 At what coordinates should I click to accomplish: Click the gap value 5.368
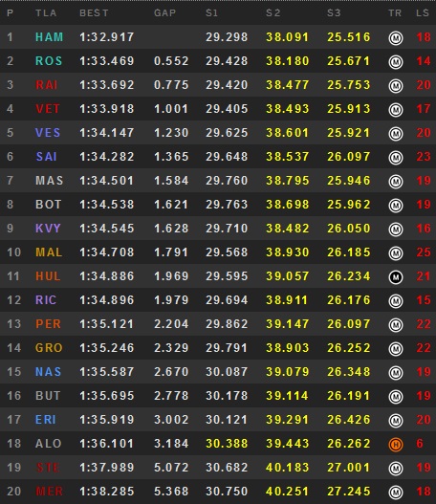click(171, 492)
